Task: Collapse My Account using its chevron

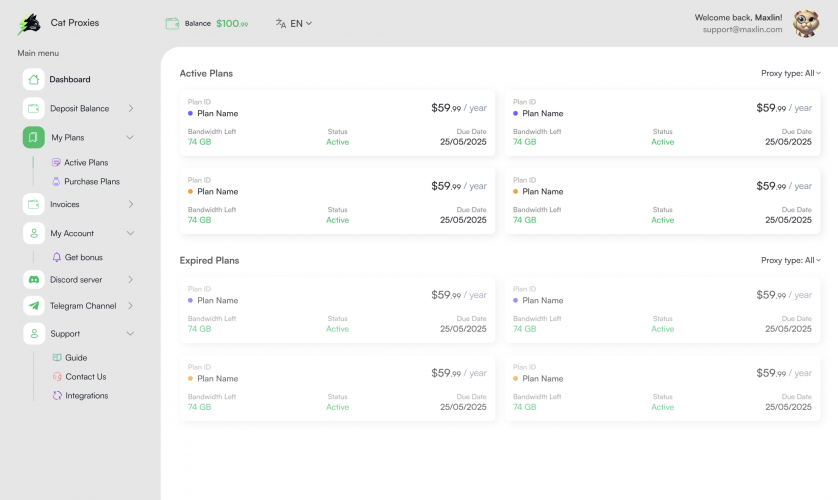Action: pos(130,233)
